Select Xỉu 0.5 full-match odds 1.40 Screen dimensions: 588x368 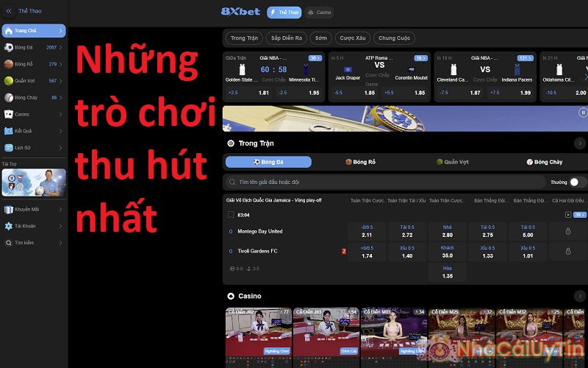(407, 252)
